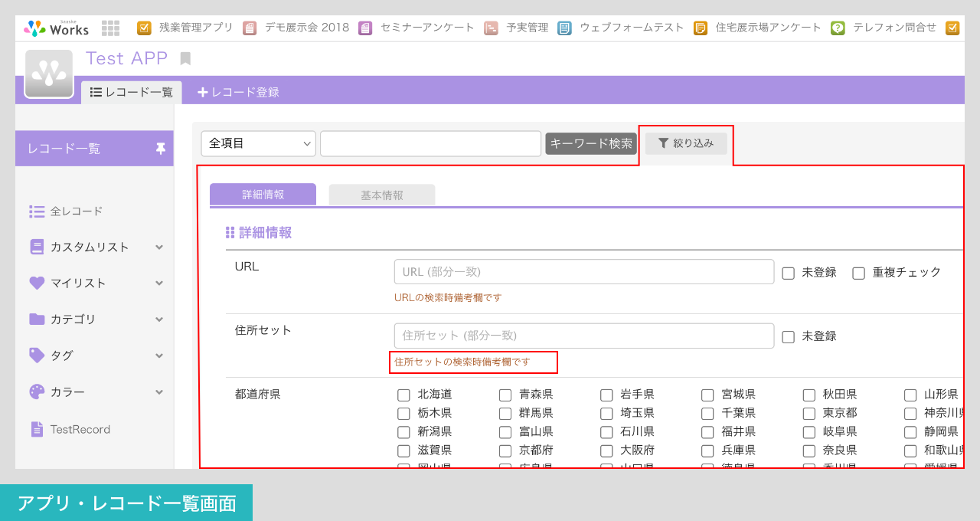Open テレフォン問合せ app icon
980x521 pixels.
(838, 28)
